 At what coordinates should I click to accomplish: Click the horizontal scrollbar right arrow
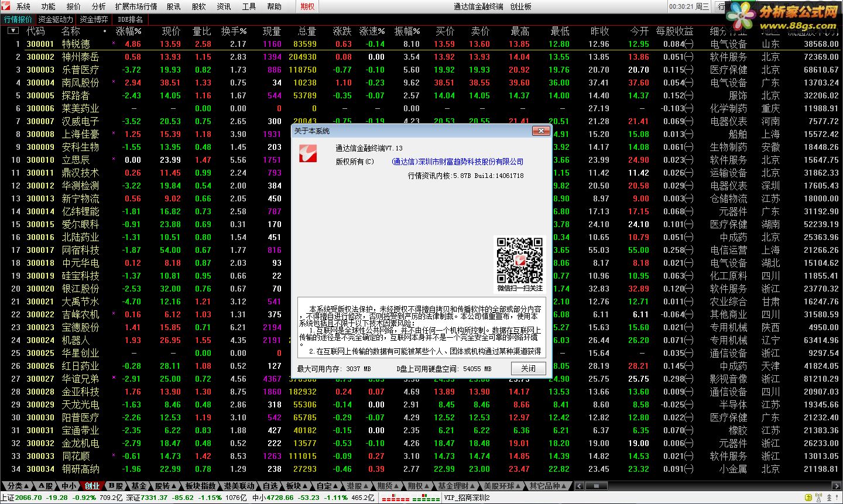click(x=838, y=486)
